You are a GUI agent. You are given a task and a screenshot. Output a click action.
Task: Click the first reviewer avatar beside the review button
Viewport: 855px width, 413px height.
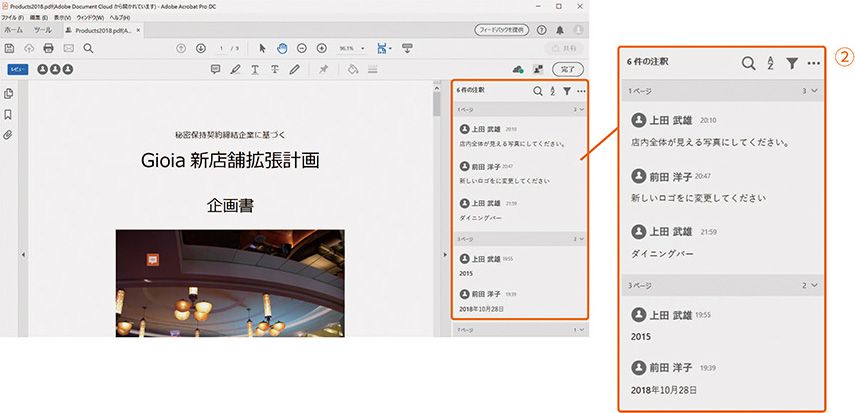43,69
